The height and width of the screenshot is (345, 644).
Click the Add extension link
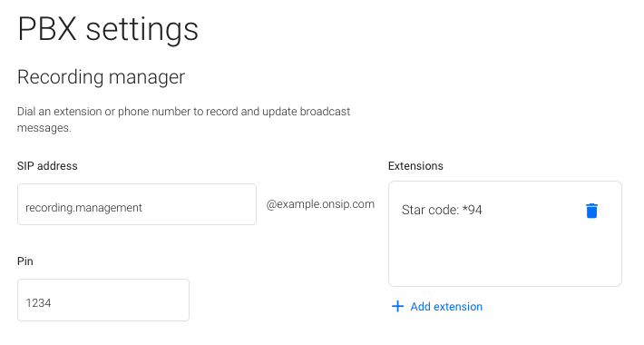pos(446,306)
